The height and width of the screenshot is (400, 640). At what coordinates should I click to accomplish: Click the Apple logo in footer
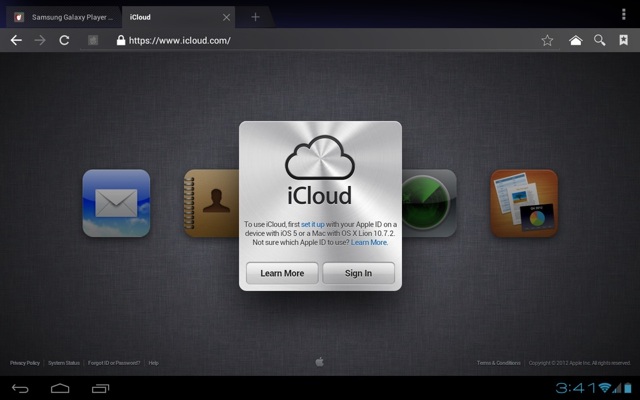point(320,362)
